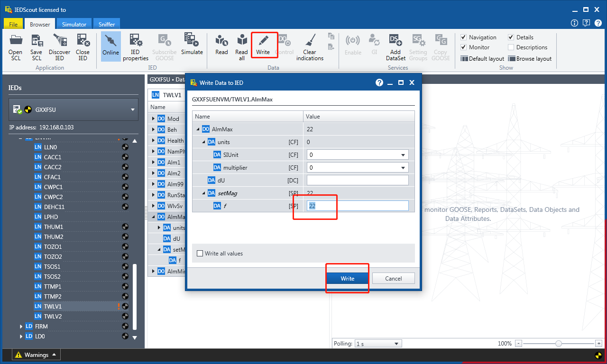Click the Read all icon
The image size is (607, 364).
pyautogui.click(x=242, y=41)
